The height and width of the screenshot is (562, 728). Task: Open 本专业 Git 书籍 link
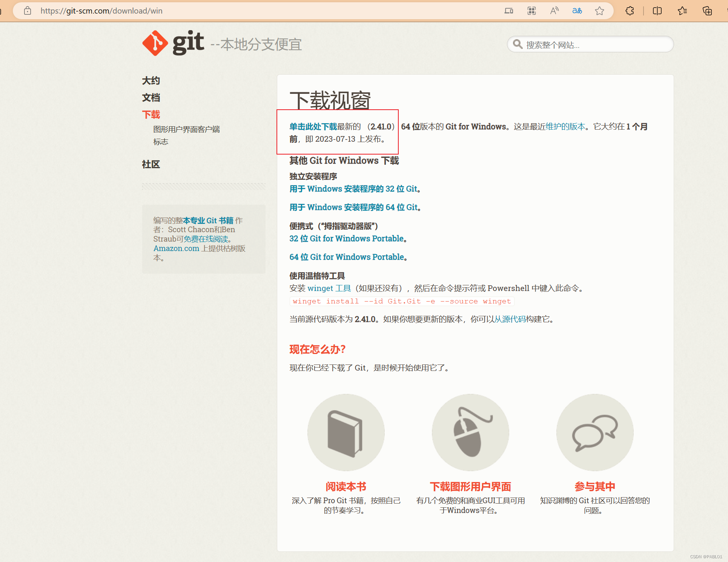[x=208, y=221]
